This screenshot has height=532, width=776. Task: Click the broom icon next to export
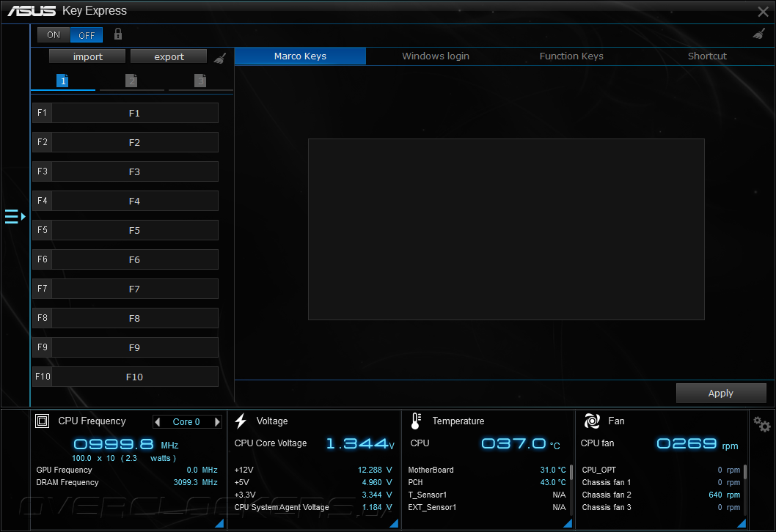pyautogui.click(x=220, y=58)
